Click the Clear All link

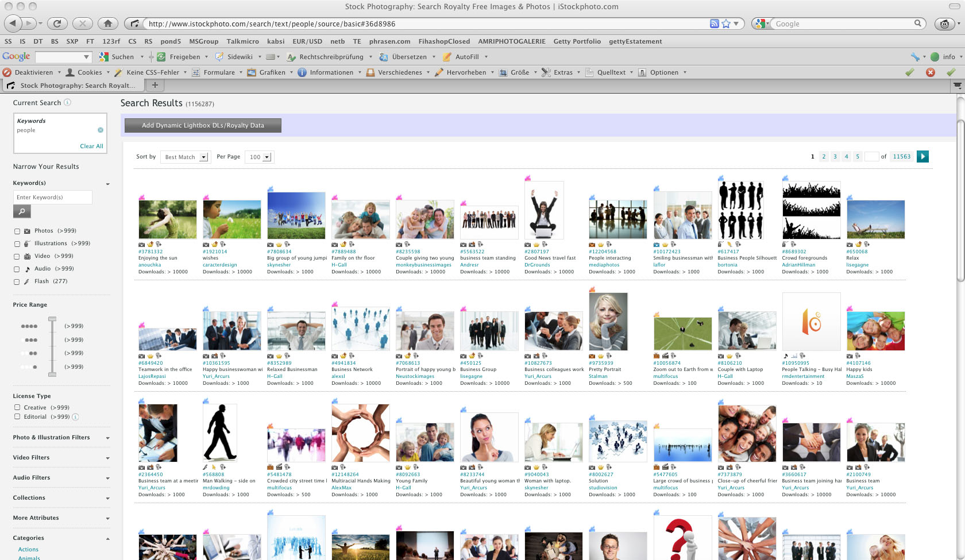click(91, 146)
